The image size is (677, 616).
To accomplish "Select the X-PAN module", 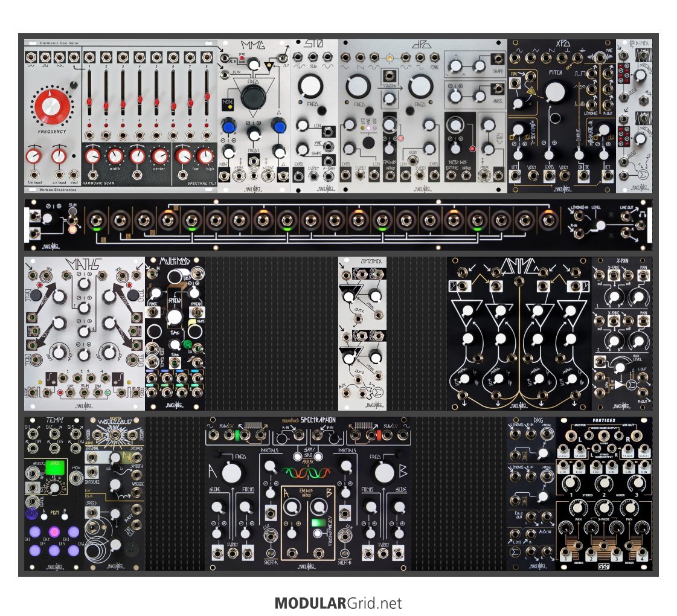I will [621, 334].
